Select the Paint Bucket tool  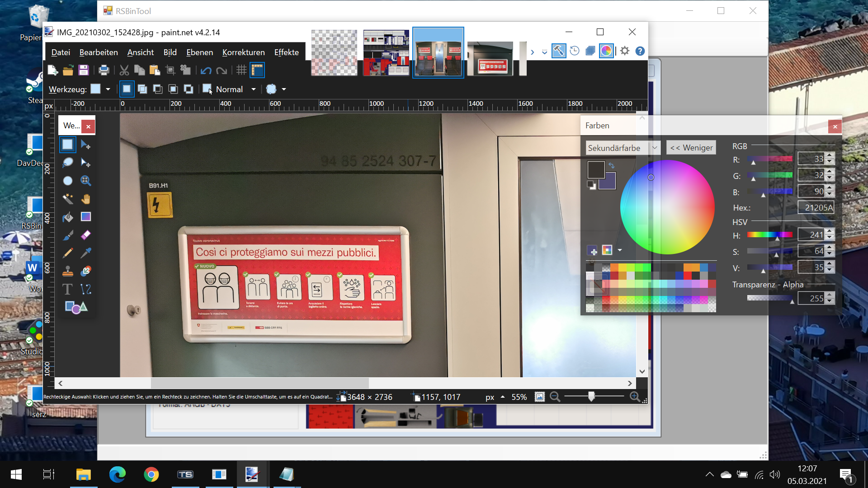(68, 217)
